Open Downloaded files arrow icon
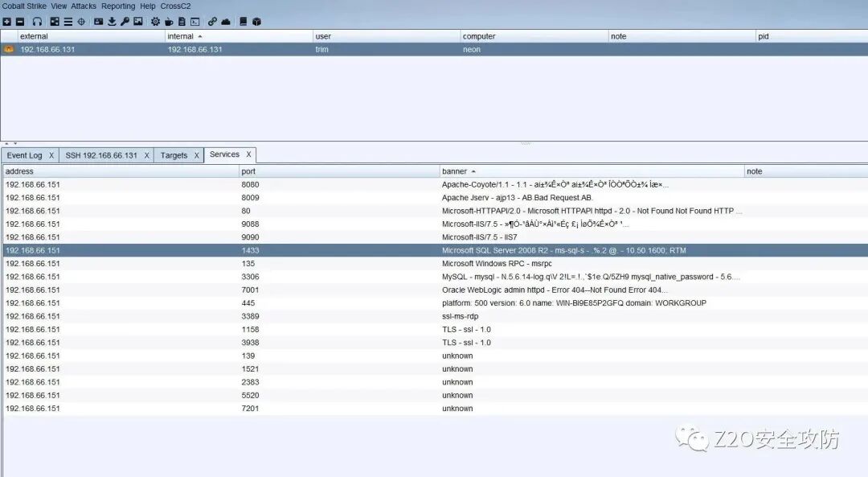Viewport: 868px width, 477px height. [x=112, y=22]
